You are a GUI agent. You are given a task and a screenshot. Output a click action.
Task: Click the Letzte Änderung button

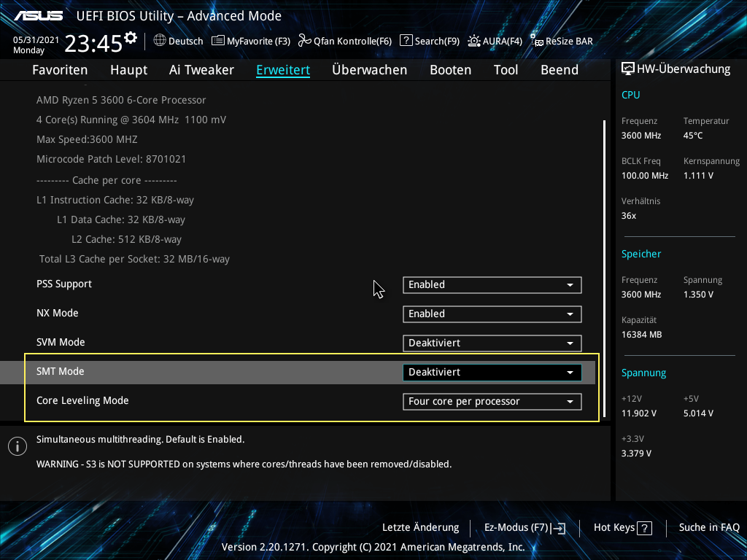pyautogui.click(x=420, y=527)
